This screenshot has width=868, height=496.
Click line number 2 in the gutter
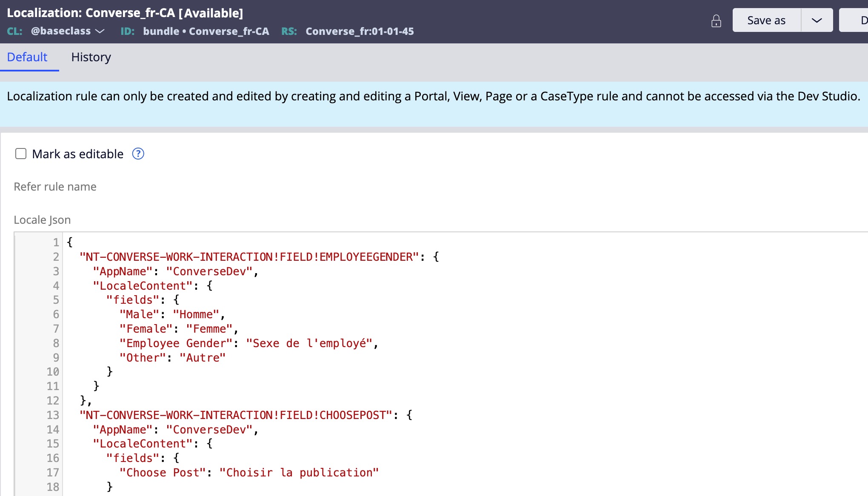tap(56, 257)
